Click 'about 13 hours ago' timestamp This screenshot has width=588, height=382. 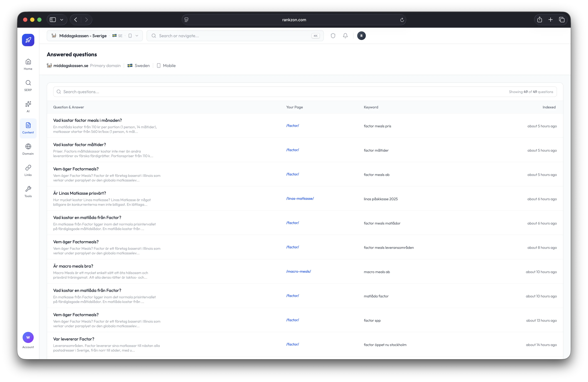pyautogui.click(x=542, y=321)
